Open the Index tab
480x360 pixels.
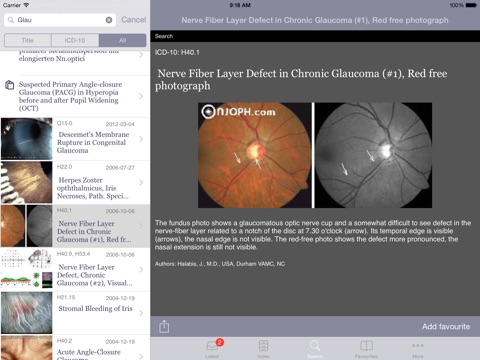(x=263, y=348)
